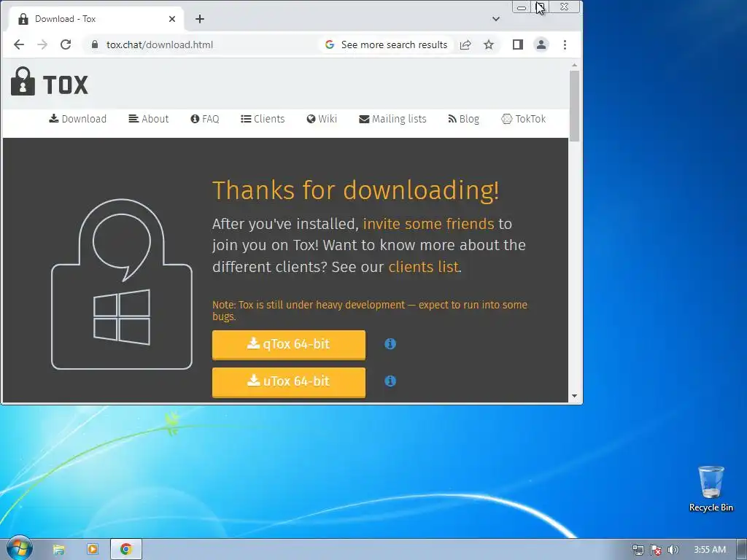Viewport: 747px width, 560px height.
Task: Go back to the previous page
Action: [19, 44]
